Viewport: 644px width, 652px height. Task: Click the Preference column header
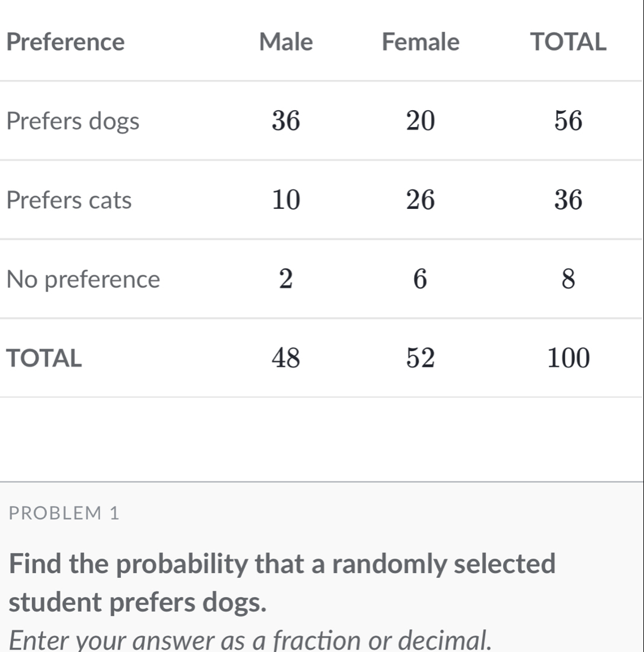coord(69,42)
